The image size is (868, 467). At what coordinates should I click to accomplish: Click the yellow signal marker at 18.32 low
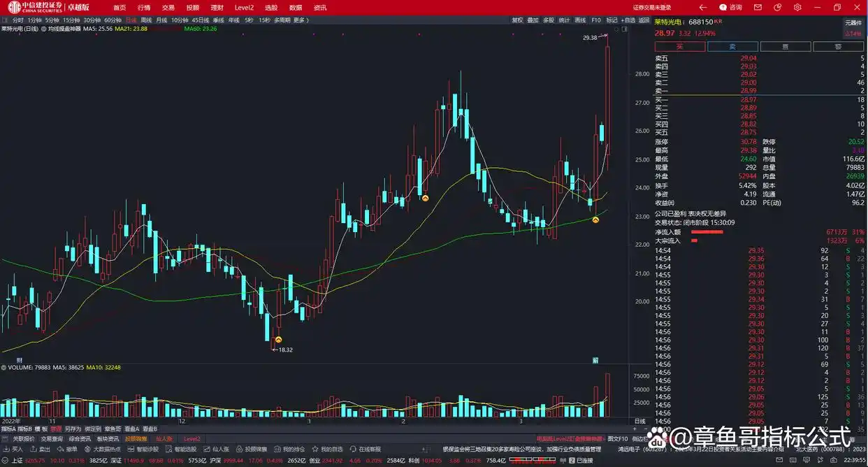[277, 340]
